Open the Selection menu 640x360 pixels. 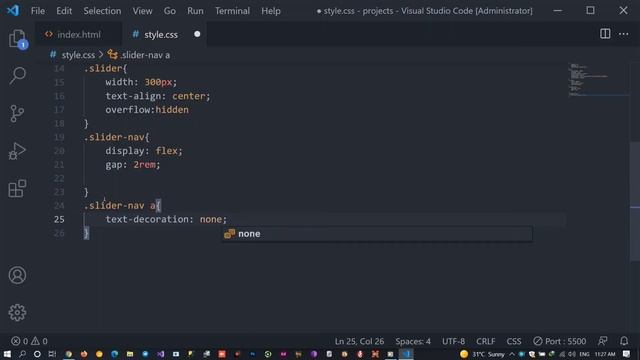click(x=102, y=11)
